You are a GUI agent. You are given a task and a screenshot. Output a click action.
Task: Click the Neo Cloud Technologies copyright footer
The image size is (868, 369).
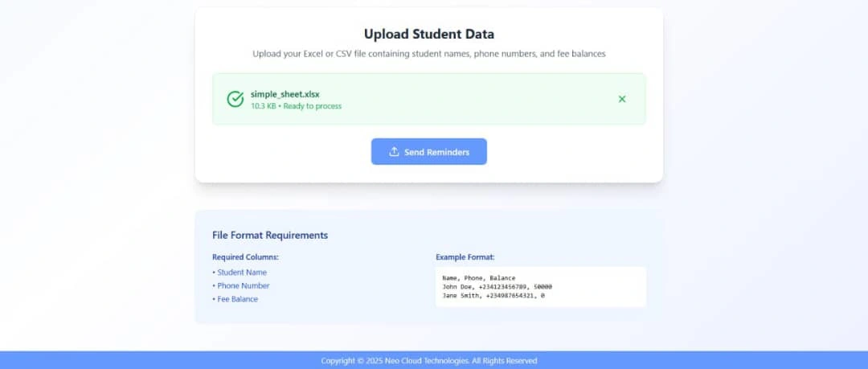point(428,361)
